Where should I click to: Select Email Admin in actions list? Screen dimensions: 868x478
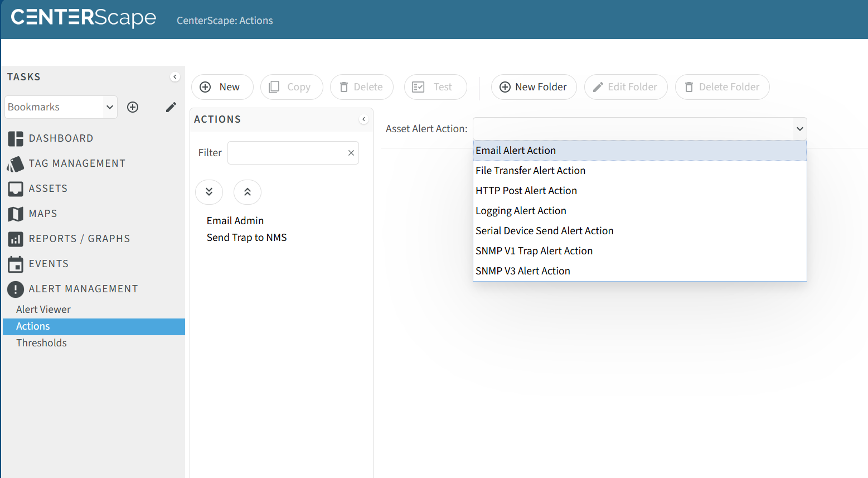pyautogui.click(x=235, y=221)
